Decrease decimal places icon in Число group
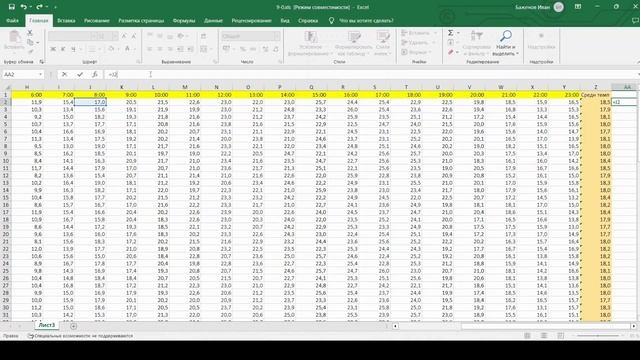The width and height of the screenshot is (640, 360). pyautogui.click(x=276, y=49)
